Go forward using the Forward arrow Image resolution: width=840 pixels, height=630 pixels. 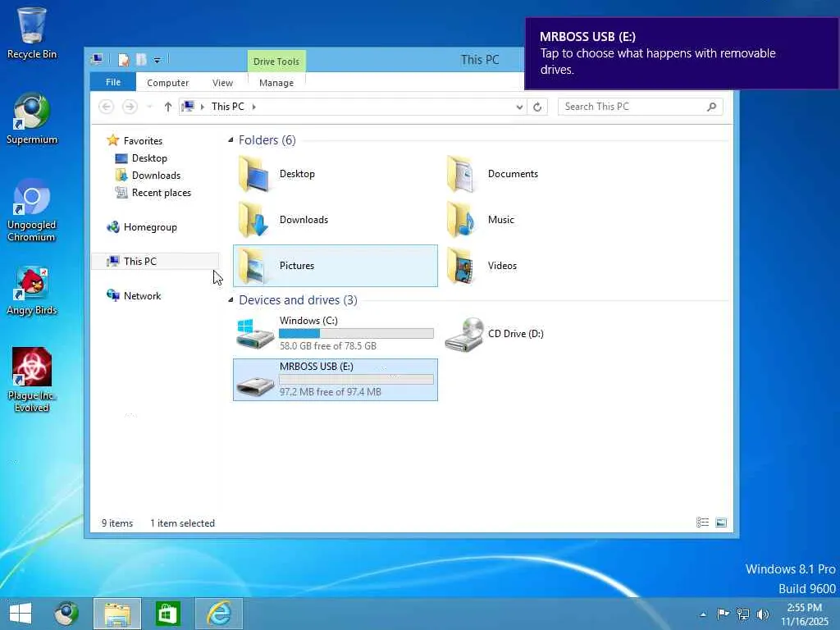[129, 107]
